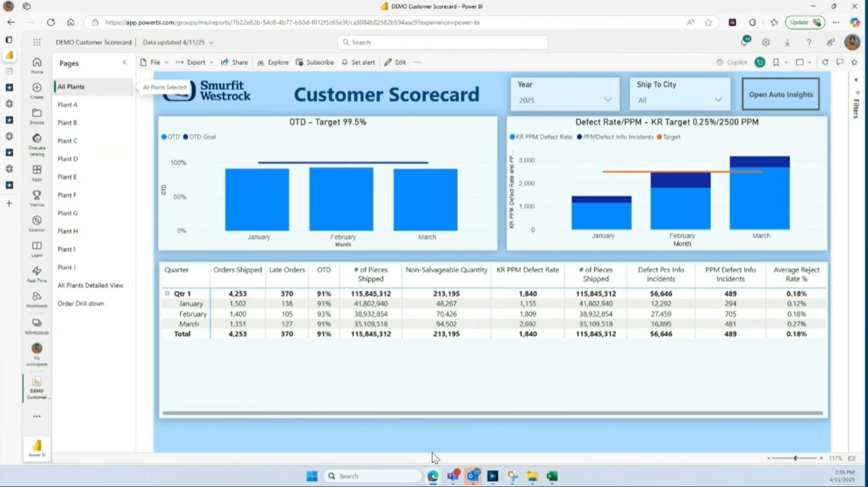Click the green reset to default icon

[x=760, y=62]
